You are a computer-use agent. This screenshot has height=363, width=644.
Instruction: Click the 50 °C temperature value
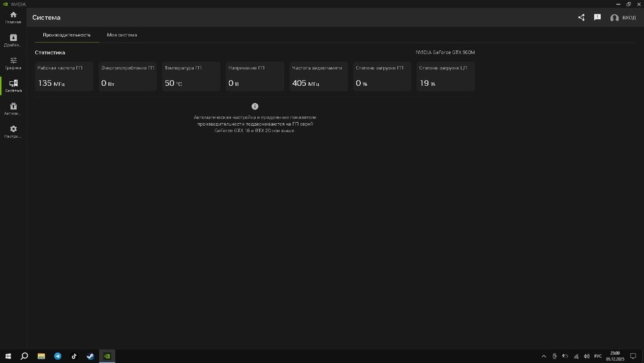click(x=173, y=83)
